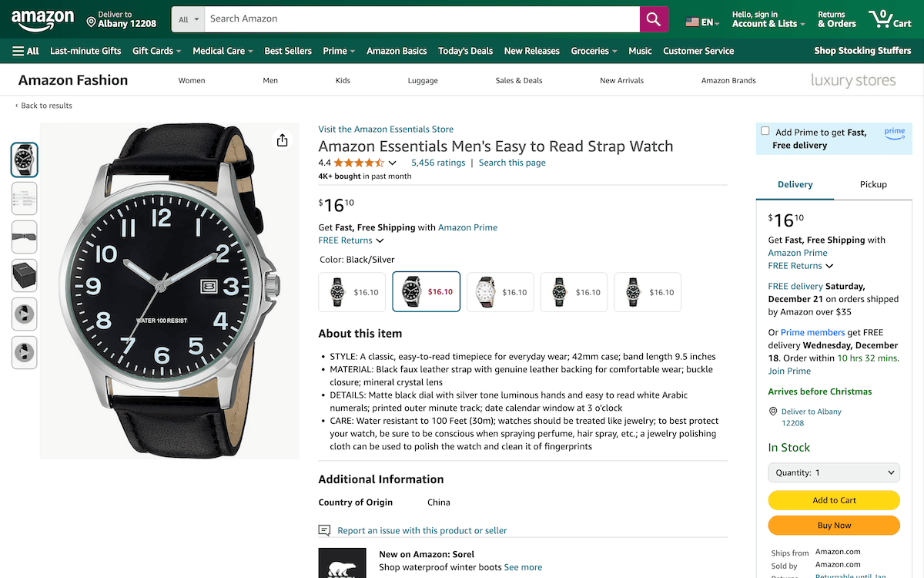Select the first watch thumbnail in the sidebar

pos(24,160)
